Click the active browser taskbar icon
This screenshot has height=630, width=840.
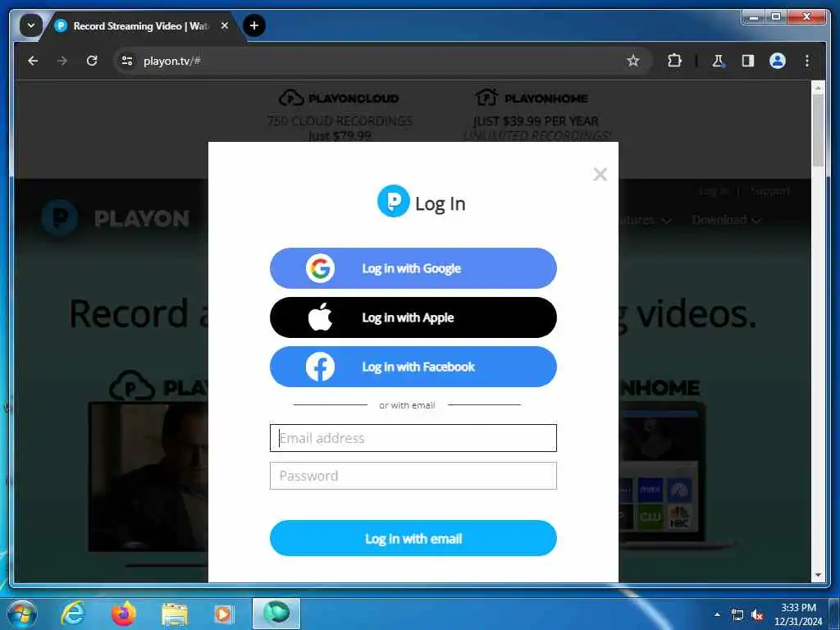click(x=276, y=614)
